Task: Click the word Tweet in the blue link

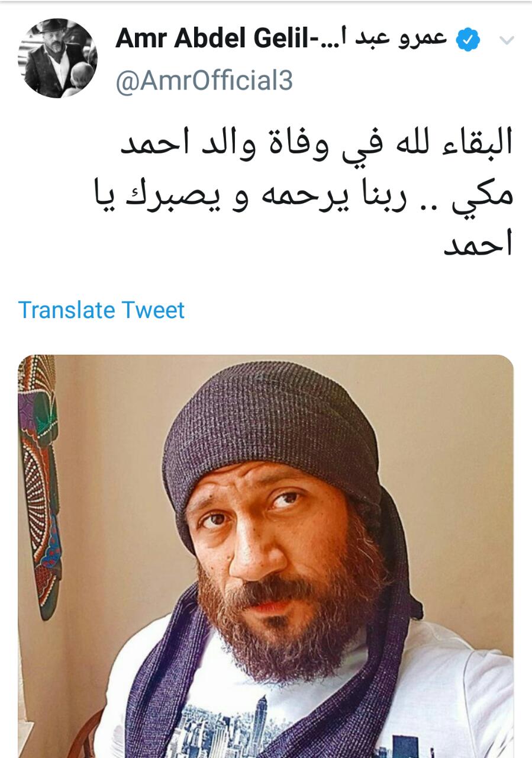Action: [153, 310]
